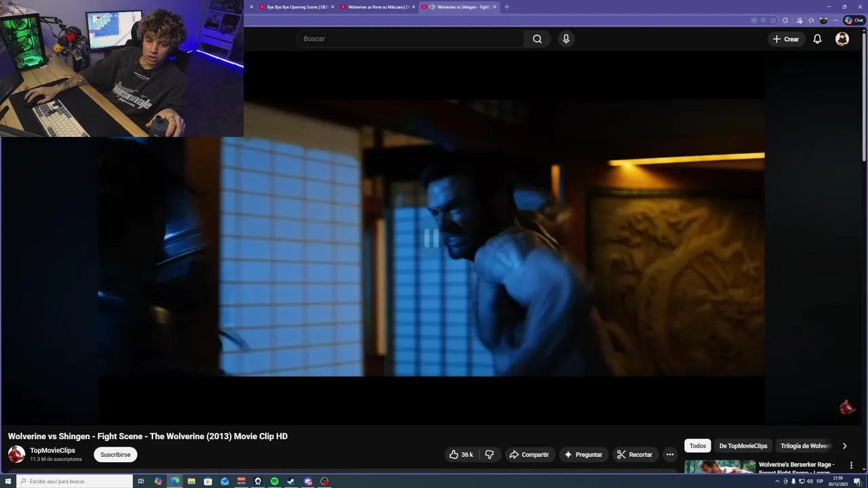This screenshot has width=868, height=488.
Task: Open Discord from the taskbar
Action: 308,481
